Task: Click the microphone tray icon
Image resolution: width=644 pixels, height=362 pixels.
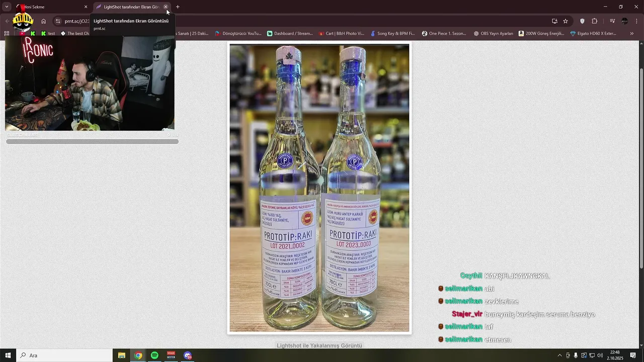Action: (x=576, y=355)
